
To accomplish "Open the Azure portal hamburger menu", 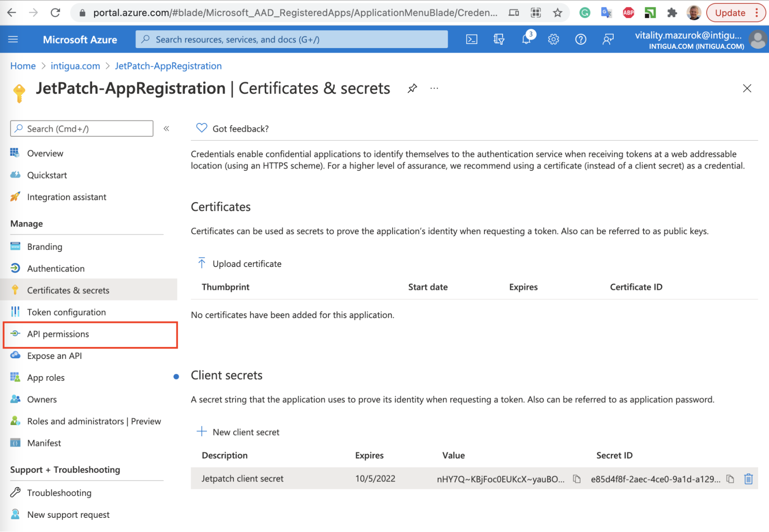I will (13, 39).
